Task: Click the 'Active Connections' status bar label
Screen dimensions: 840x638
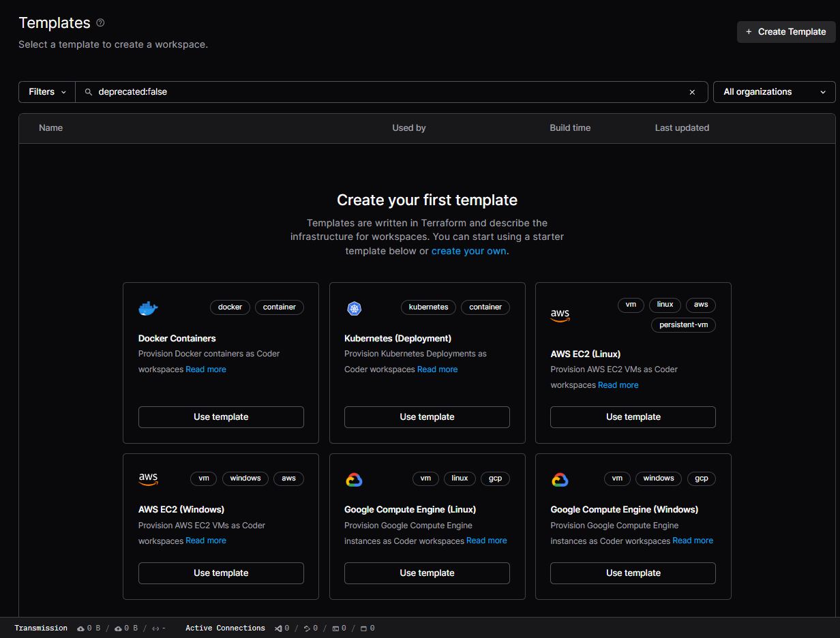Action: point(226,628)
